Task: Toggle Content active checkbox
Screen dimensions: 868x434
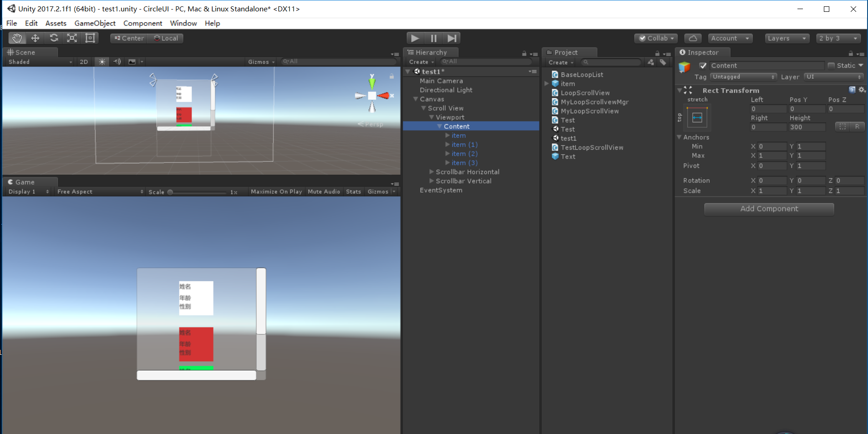Action: point(703,66)
